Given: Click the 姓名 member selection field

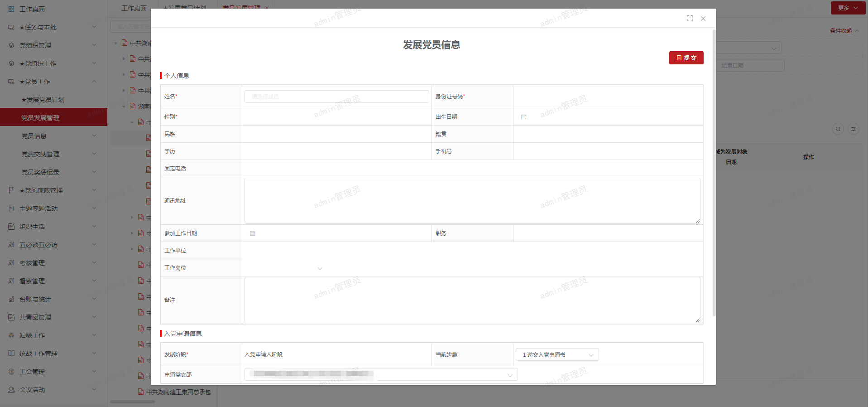Looking at the screenshot, I should (x=336, y=97).
